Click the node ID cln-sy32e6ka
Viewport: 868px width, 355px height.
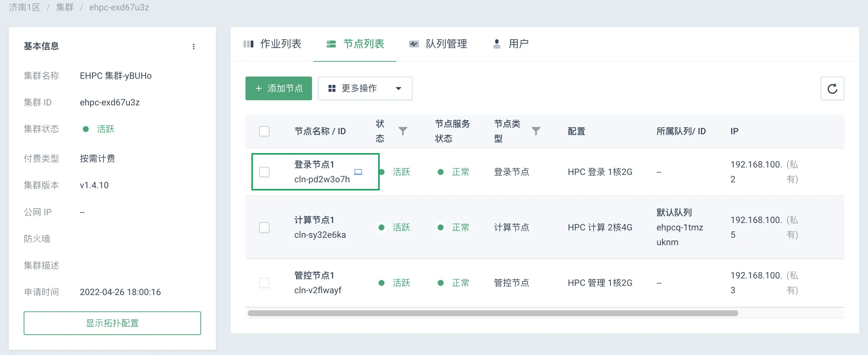tap(320, 235)
